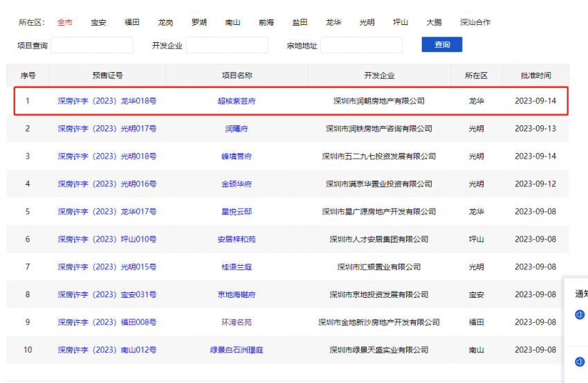Open presale permit 坪山010号 link
Screen dimensions: 588x383
[107, 240]
